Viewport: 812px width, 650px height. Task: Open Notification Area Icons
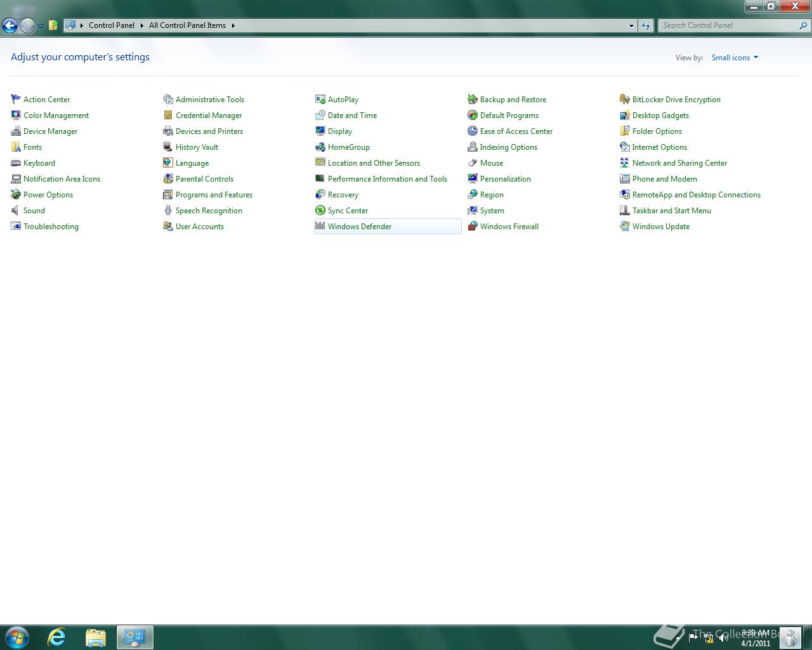[x=62, y=179]
